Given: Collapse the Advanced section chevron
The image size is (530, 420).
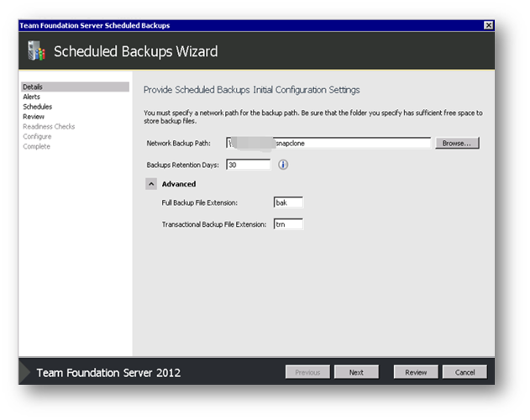Looking at the screenshot, I should (x=151, y=184).
